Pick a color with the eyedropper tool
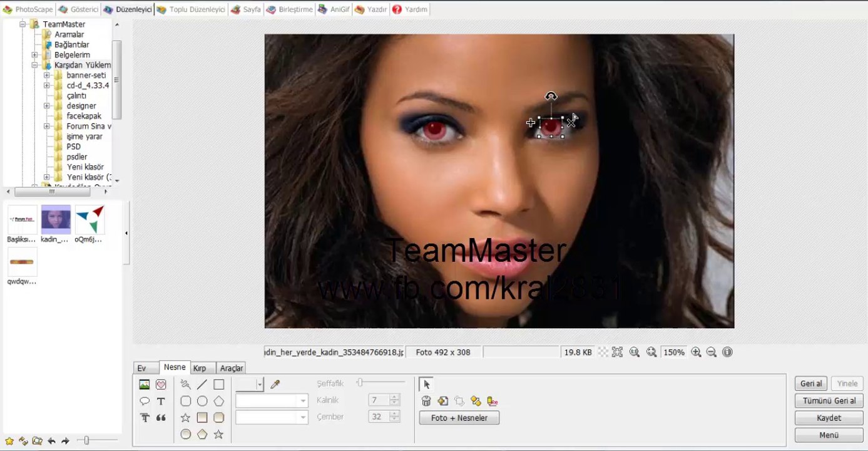Image resolution: width=868 pixels, height=451 pixels. (275, 385)
